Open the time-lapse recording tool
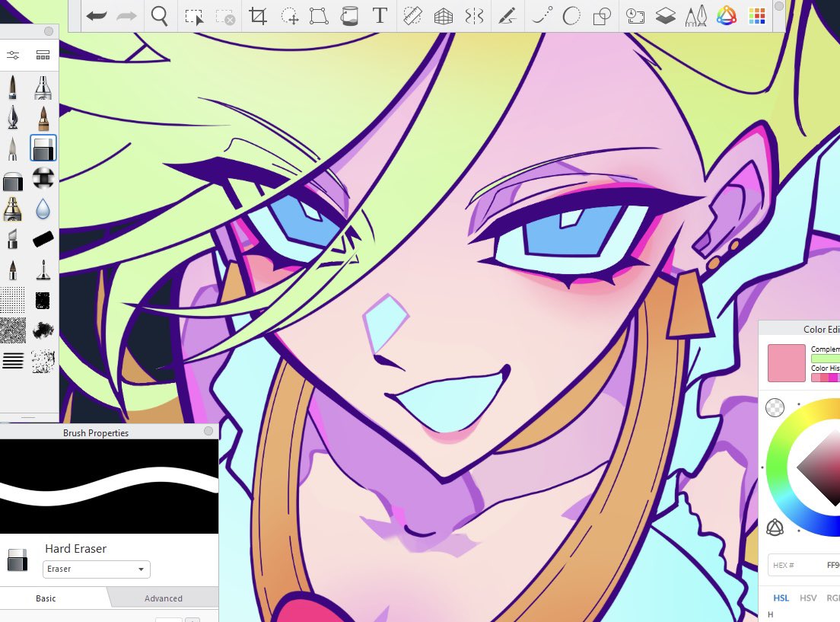The height and width of the screenshot is (622, 840). 635,16
